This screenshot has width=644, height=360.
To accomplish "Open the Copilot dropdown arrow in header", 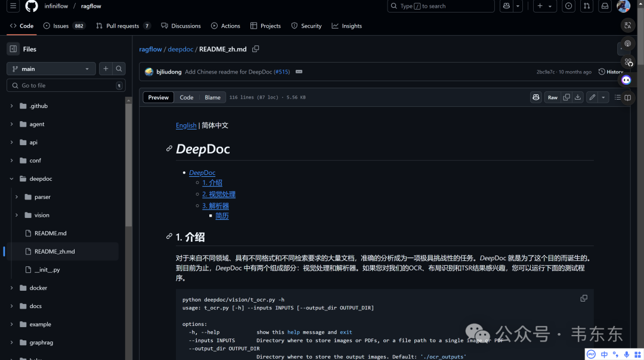I will [x=518, y=6].
